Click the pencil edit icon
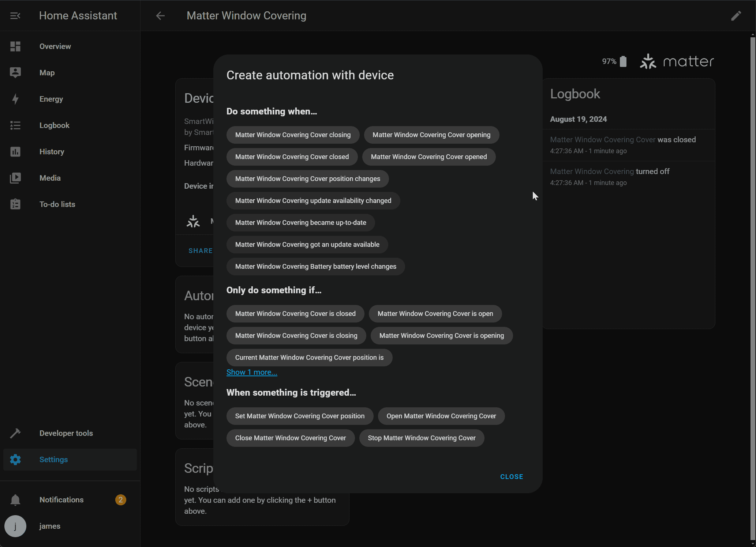Screen dimensions: 756x547 click(x=736, y=16)
